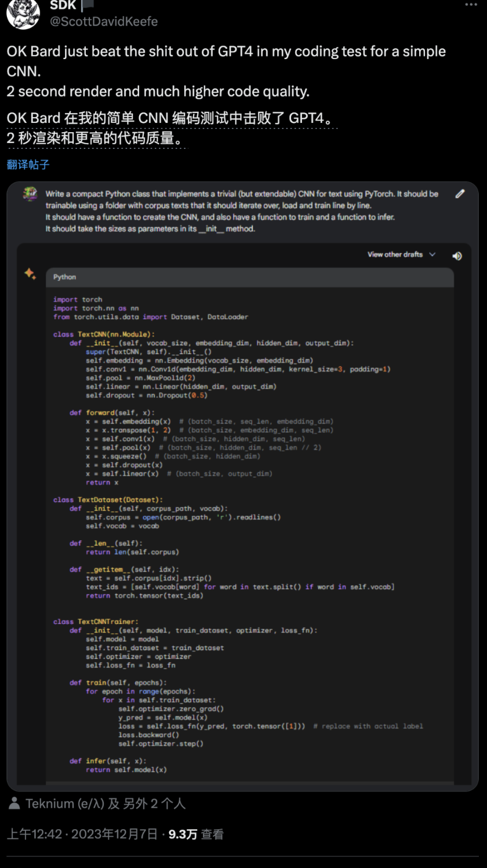This screenshot has height=868, width=487.
Task: Open the three-dot more options menu
Action: click(471, 5)
